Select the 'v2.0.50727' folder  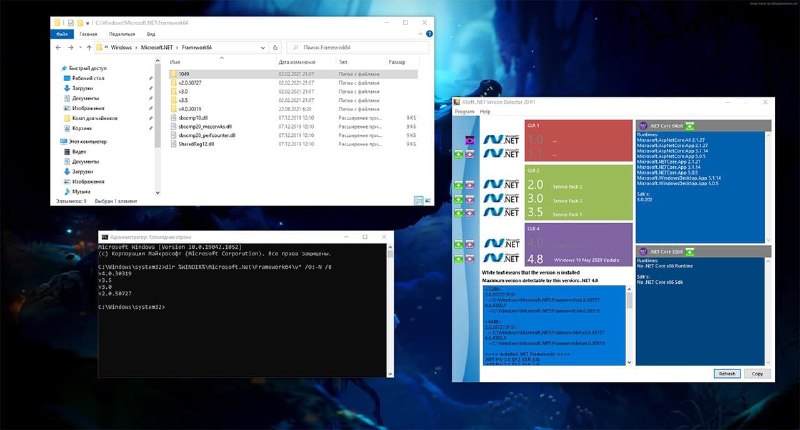[293, 83]
